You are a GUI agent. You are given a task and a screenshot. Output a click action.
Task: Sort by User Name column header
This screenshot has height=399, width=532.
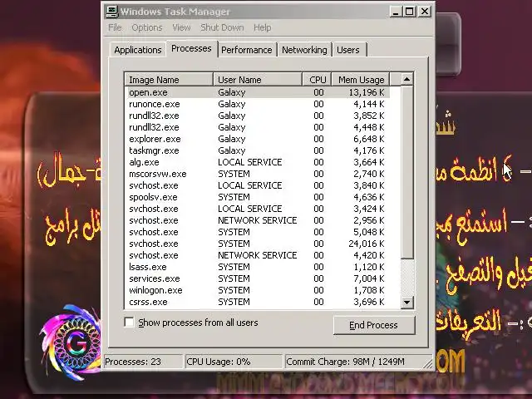tap(258, 80)
